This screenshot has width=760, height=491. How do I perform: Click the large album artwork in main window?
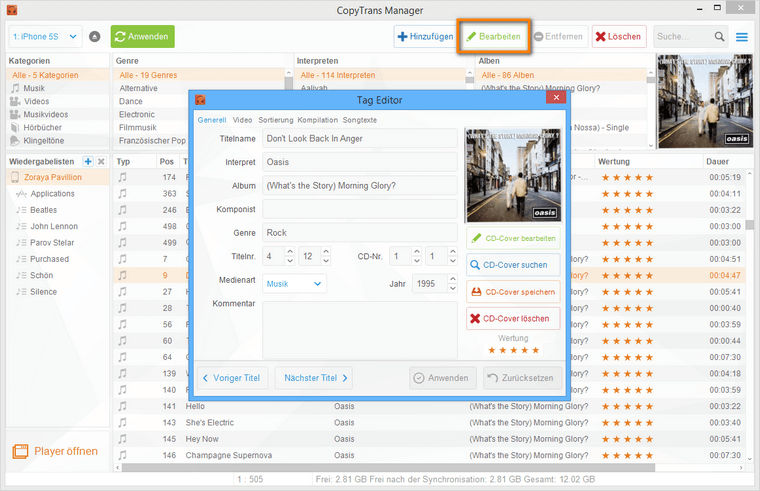click(x=705, y=101)
